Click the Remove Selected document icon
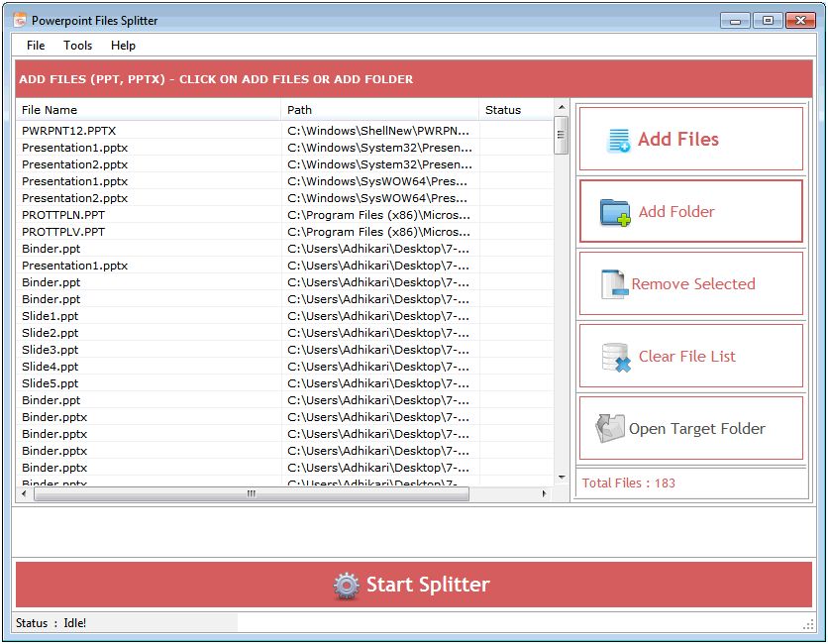 [x=614, y=284]
